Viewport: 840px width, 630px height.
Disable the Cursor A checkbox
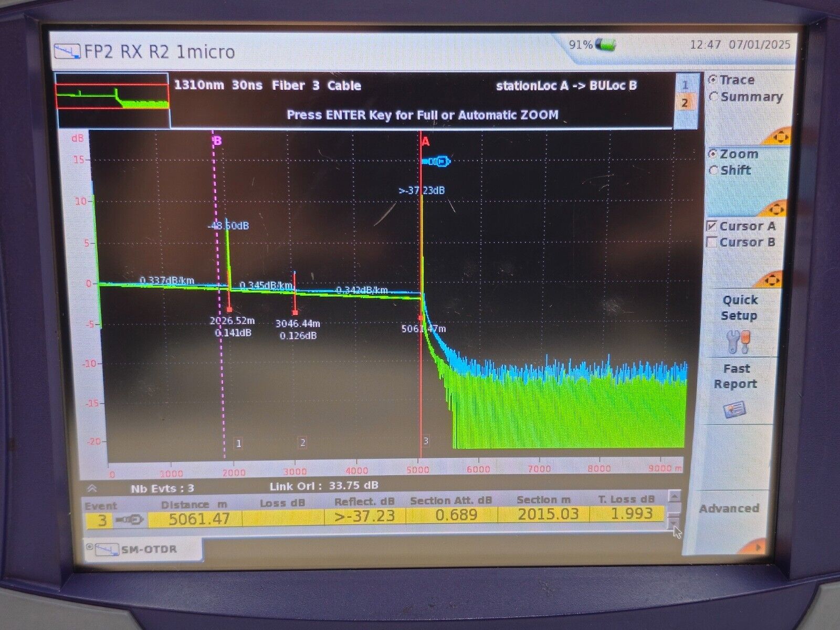click(x=712, y=226)
